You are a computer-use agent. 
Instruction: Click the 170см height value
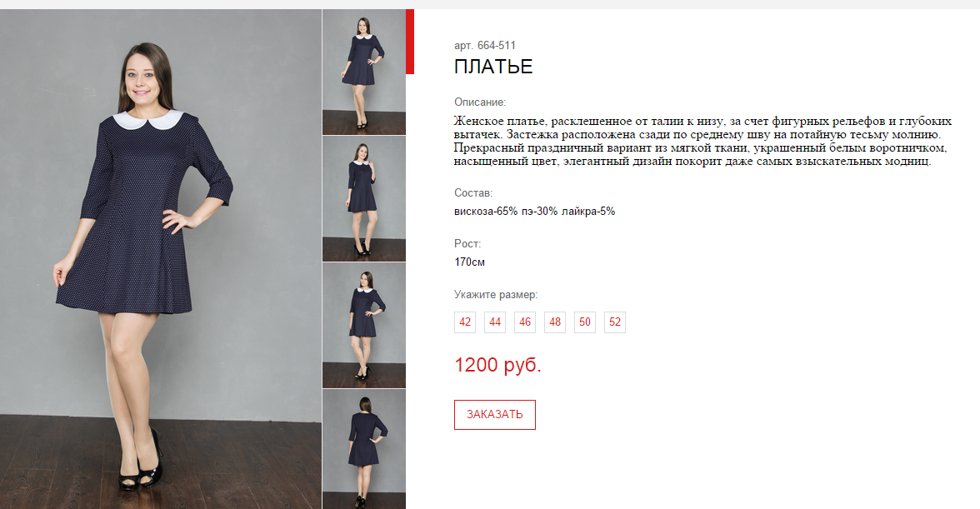point(469,262)
